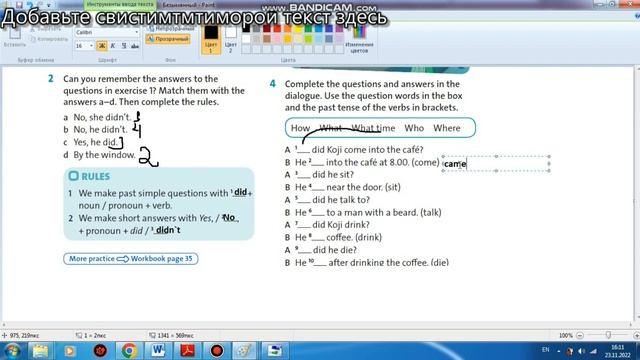Pick the black palette color
This screenshot has width=640, height=360.
click(246, 29)
